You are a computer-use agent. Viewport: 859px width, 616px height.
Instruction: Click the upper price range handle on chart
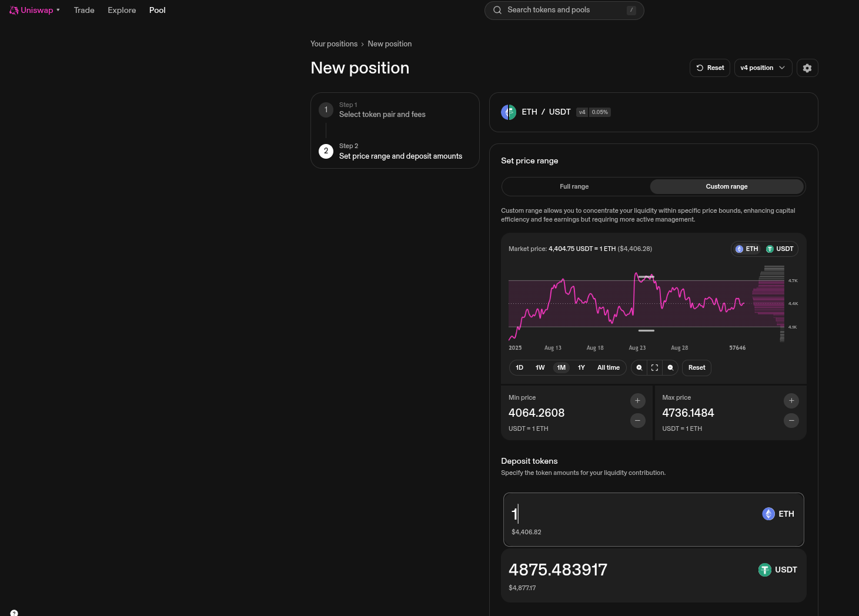646,277
